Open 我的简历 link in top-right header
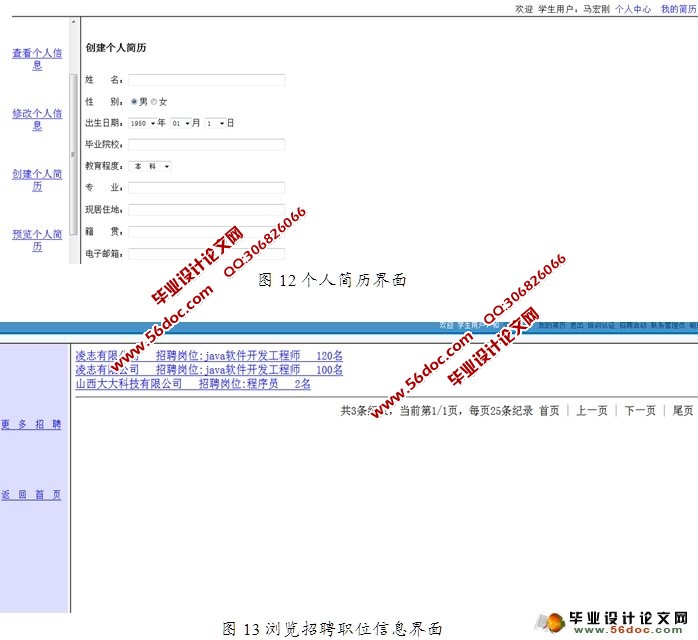Screen dimensions: 698x640 coord(679,9)
